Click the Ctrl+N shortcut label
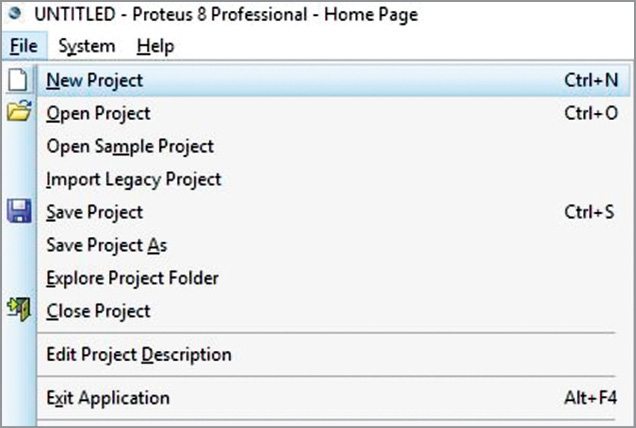Image resolution: width=636 pixels, height=428 pixels. 590,80
